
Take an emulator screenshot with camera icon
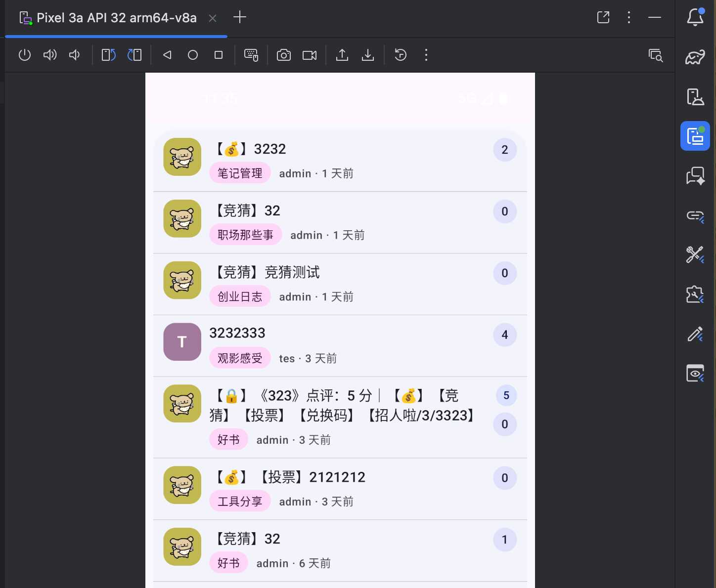283,55
